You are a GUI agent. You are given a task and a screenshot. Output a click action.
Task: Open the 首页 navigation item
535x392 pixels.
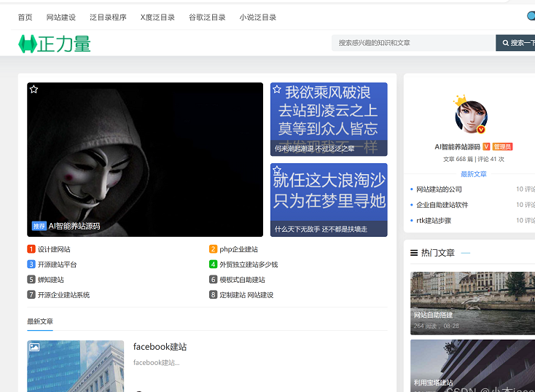pyautogui.click(x=25, y=17)
